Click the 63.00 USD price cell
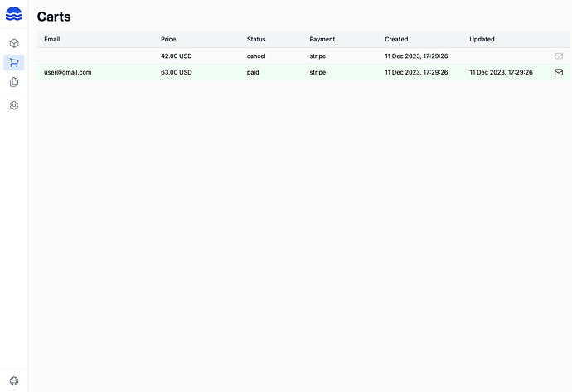 (x=177, y=72)
